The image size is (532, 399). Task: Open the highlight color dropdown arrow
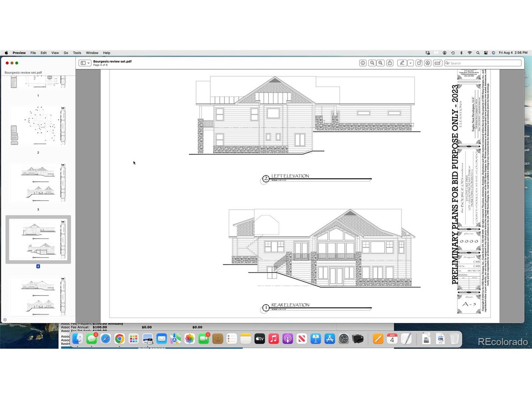coord(410,63)
